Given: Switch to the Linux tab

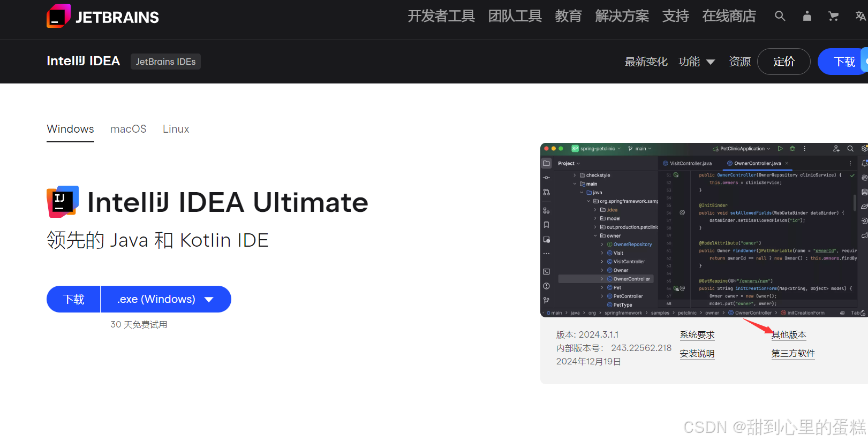Looking at the screenshot, I should 176,129.
